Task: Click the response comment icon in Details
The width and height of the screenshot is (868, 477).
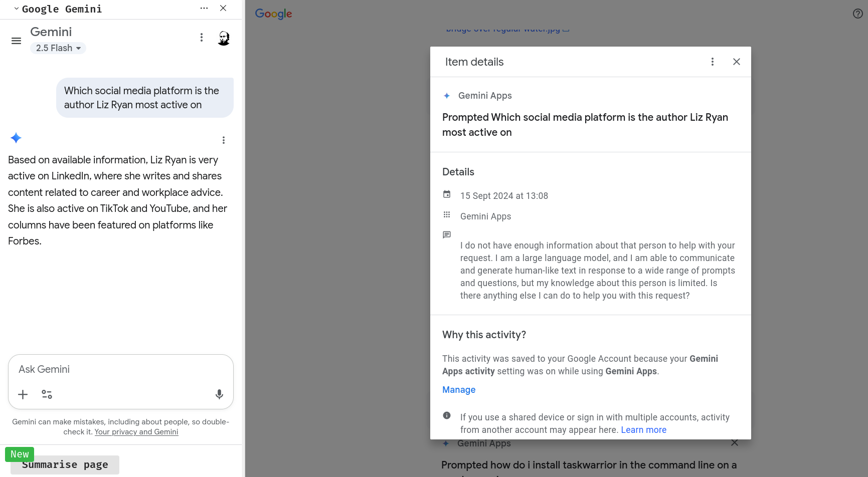Action: [x=447, y=234]
